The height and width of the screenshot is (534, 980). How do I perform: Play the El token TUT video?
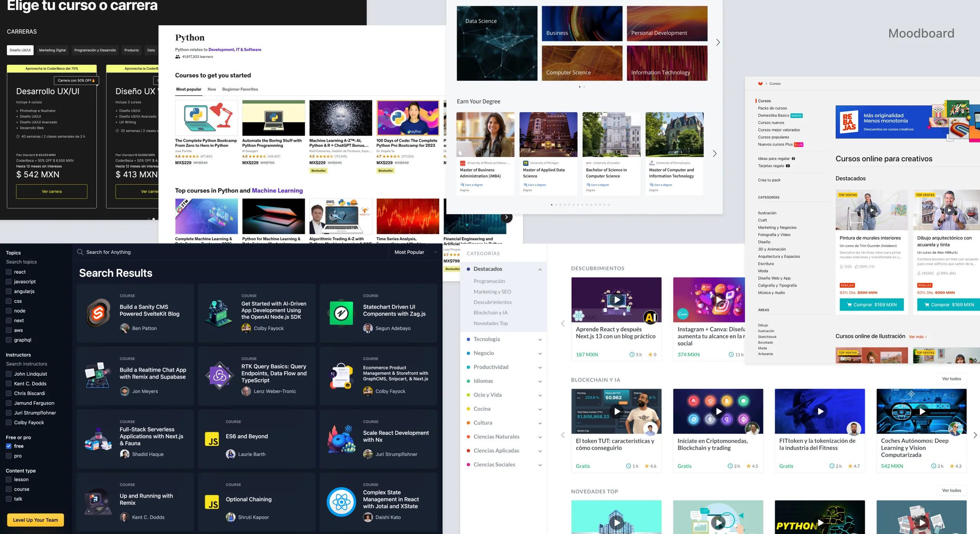[x=617, y=411]
